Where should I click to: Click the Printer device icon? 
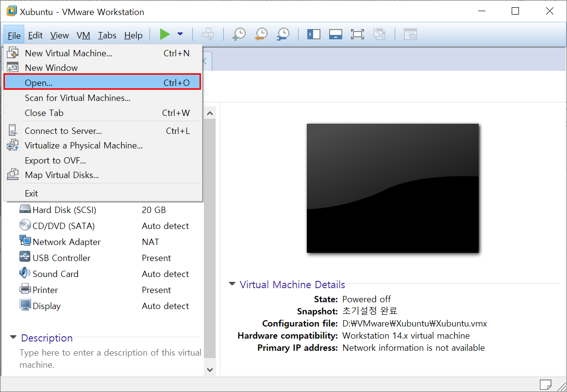[x=25, y=289]
